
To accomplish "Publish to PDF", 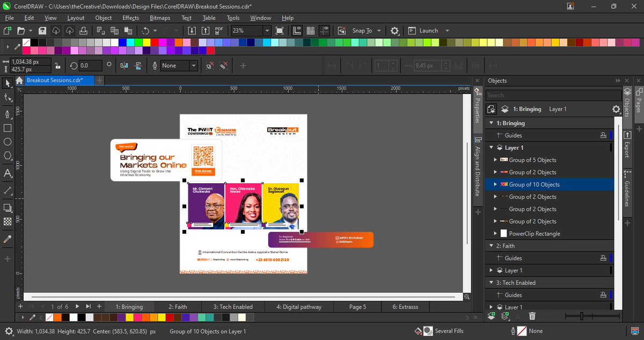I will point(219,31).
